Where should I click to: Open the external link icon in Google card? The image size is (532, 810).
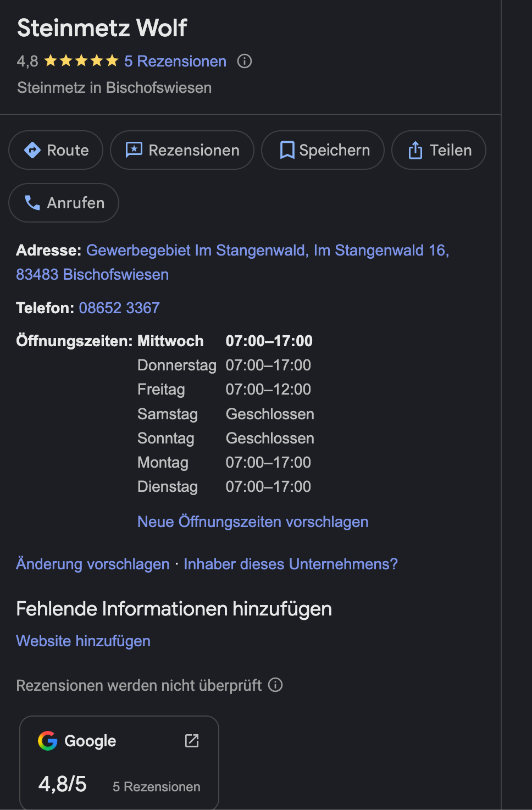[192, 741]
